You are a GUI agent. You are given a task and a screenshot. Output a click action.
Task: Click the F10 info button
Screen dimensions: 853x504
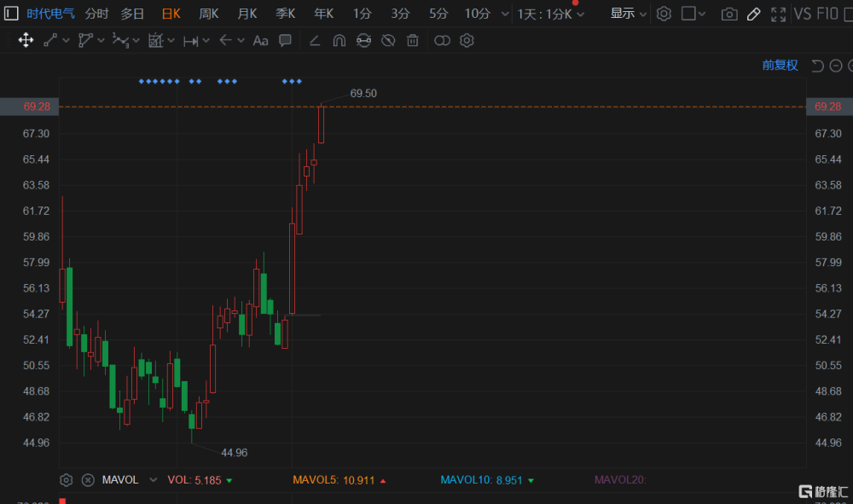(827, 14)
